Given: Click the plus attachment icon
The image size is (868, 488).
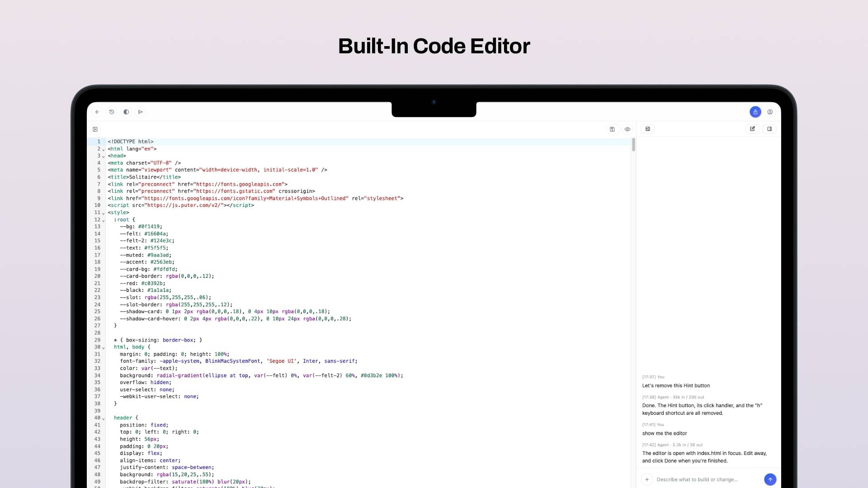Looking at the screenshot, I should coord(647,479).
